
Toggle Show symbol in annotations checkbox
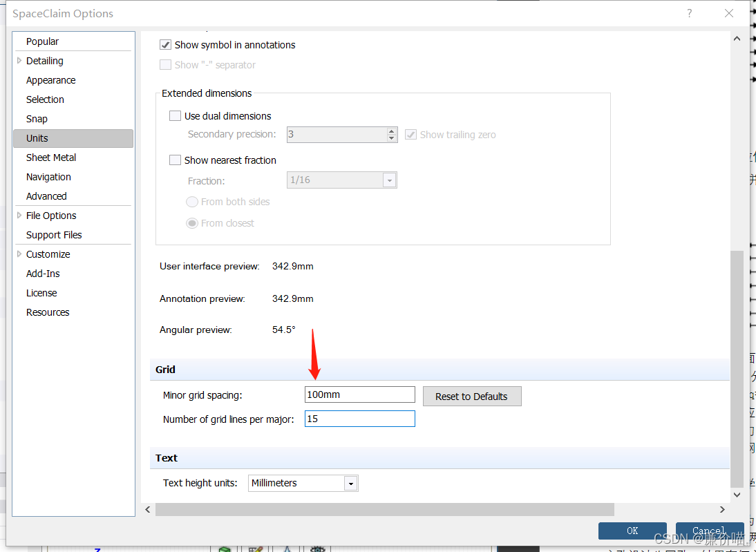[x=165, y=45]
